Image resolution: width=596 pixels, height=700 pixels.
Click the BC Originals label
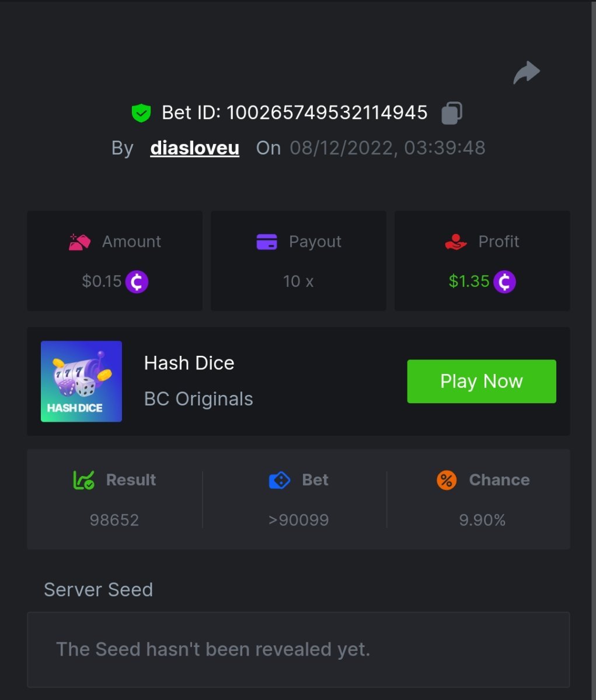pyautogui.click(x=198, y=399)
